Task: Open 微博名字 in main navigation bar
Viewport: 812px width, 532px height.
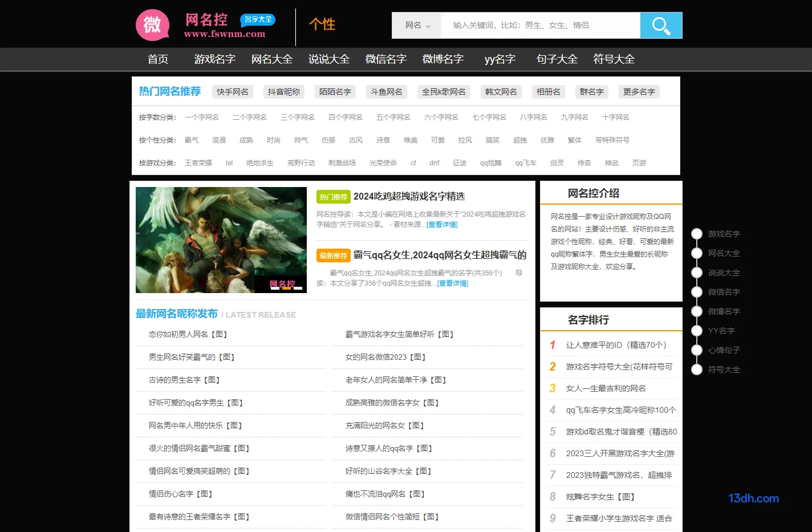Action: point(443,59)
